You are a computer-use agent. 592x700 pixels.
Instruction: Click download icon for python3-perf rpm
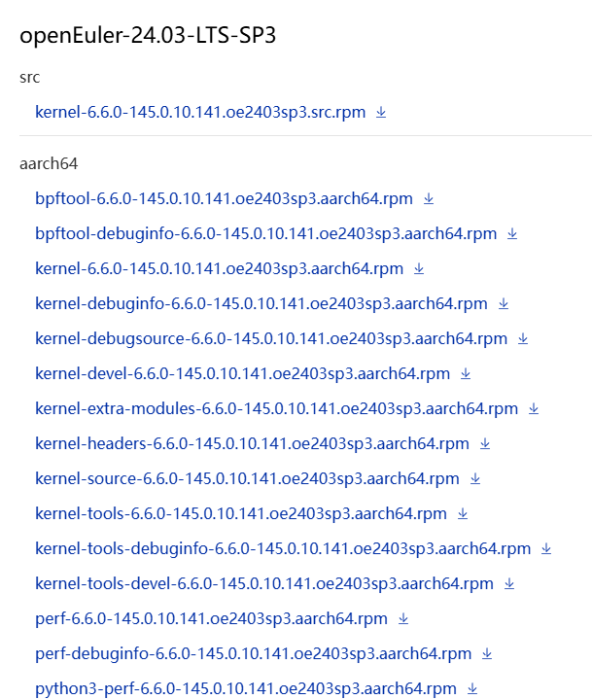472,689
